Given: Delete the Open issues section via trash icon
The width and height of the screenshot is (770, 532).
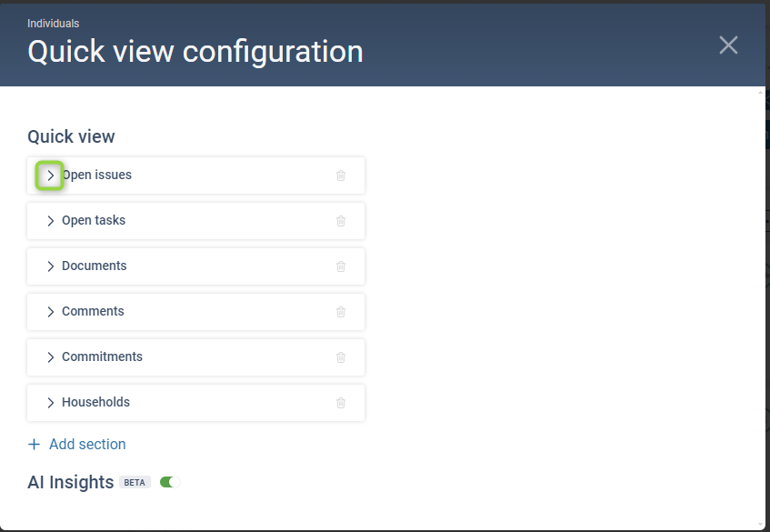Looking at the screenshot, I should coord(341,176).
